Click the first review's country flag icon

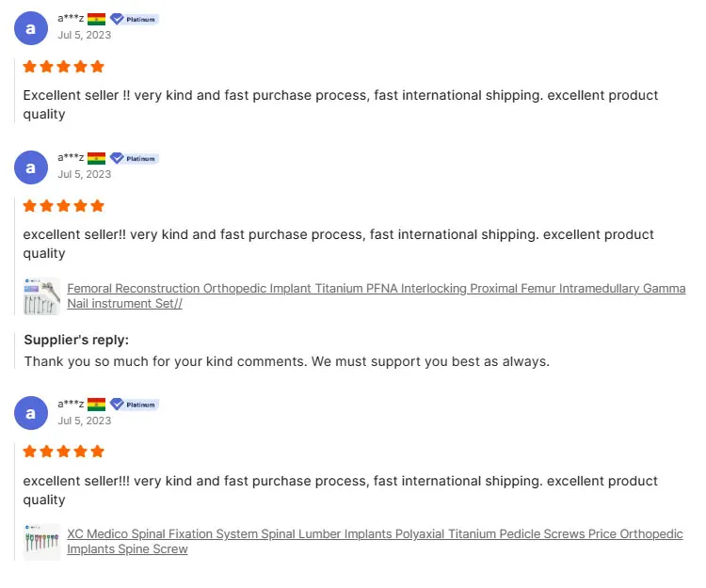point(96,19)
